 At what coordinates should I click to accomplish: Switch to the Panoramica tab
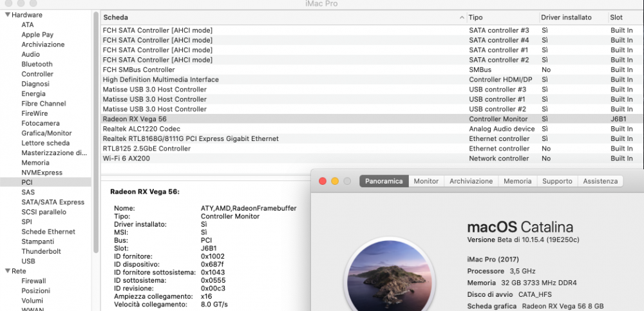point(384,181)
